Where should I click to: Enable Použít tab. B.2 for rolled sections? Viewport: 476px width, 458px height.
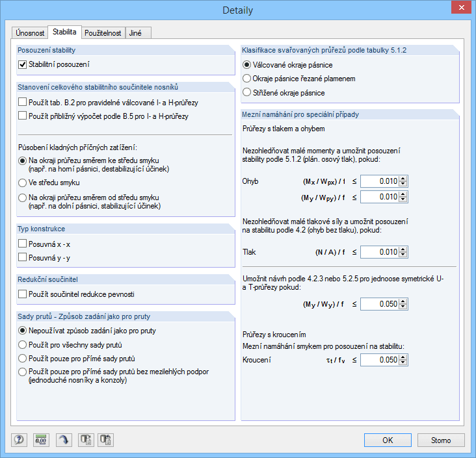coord(23,102)
